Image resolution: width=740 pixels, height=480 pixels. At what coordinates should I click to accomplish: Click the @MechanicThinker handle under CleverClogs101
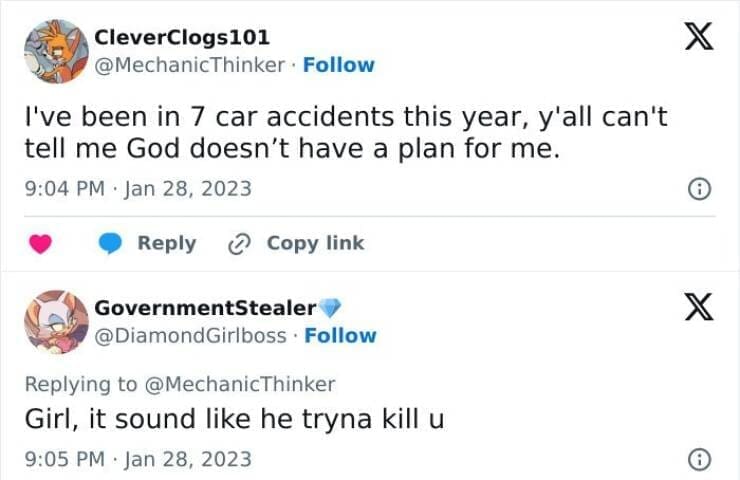point(191,65)
